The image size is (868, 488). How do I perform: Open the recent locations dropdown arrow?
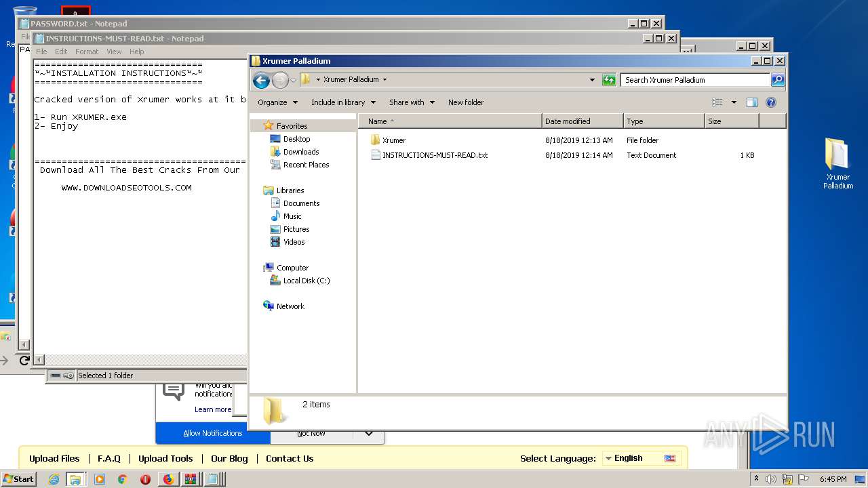point(293,80)
